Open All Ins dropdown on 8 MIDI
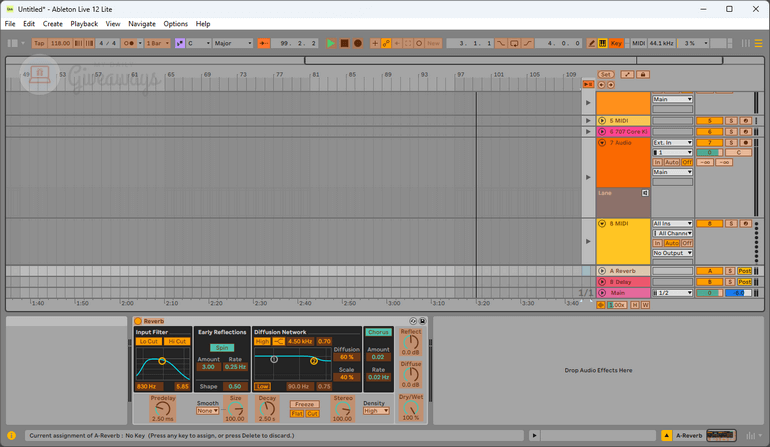770x447 pixels. (x=672, y=224)
